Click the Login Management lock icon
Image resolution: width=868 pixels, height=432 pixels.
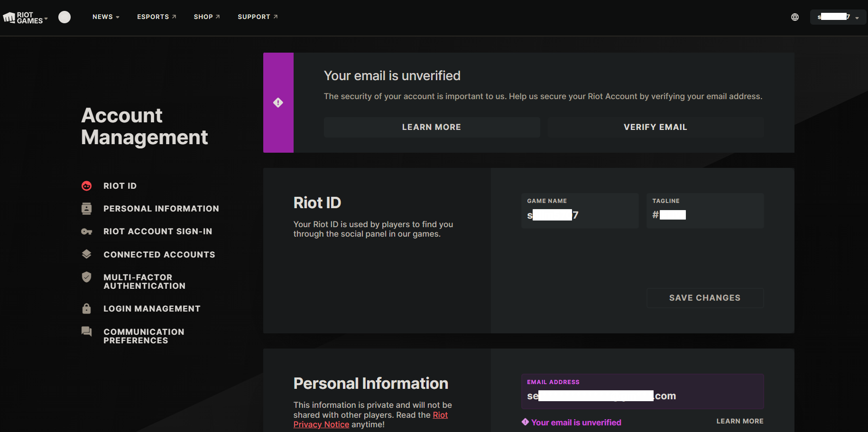(86, 309)
